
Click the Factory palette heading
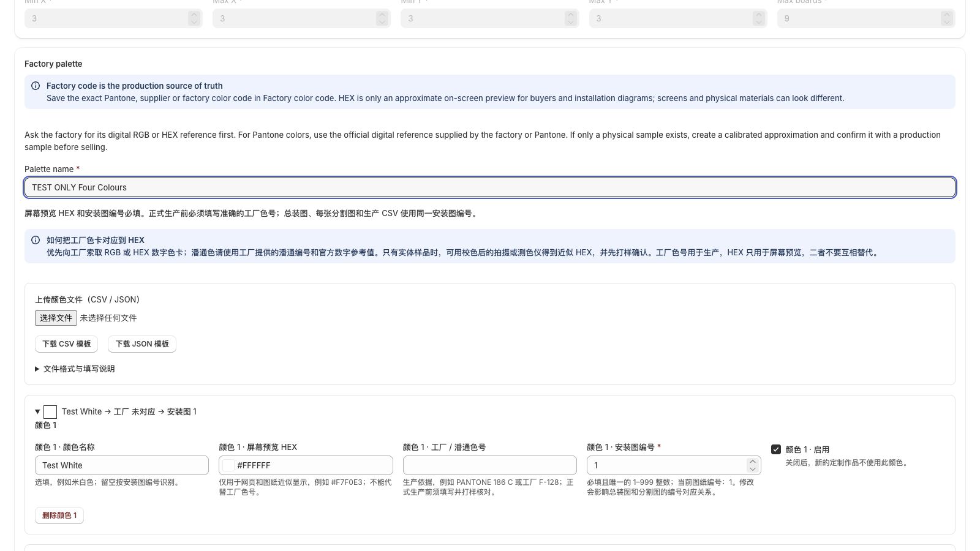[x=53, y=64]
